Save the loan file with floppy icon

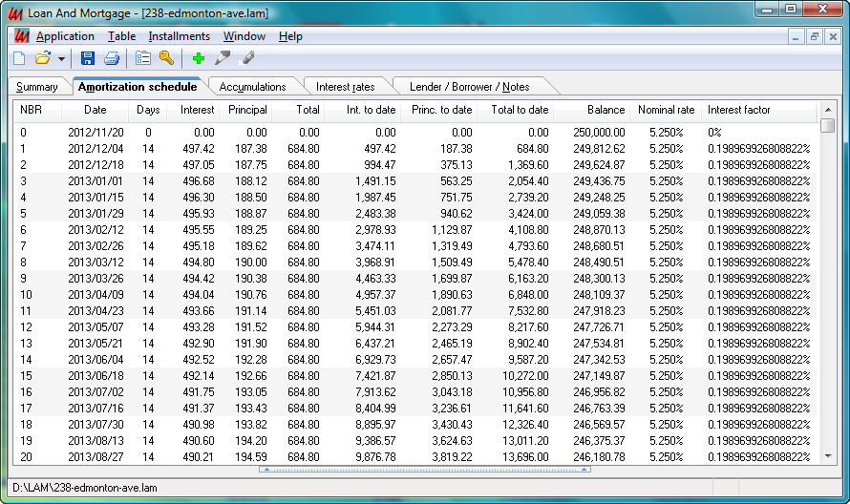pyautogui.click(x=88, y=58)
